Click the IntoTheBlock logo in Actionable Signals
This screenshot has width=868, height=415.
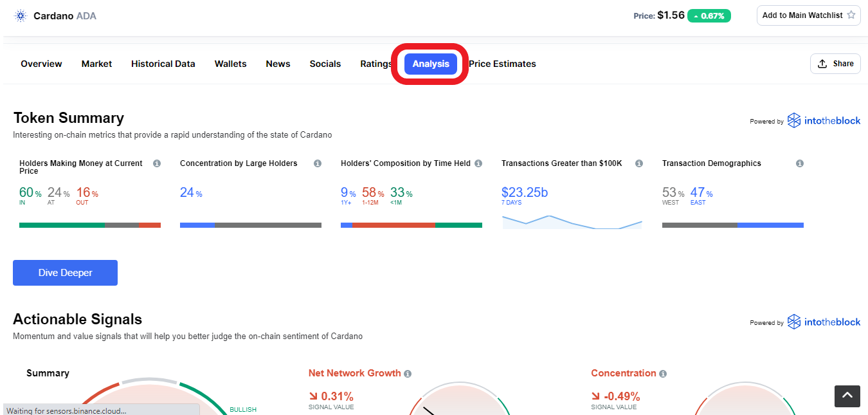click(824, 322)
